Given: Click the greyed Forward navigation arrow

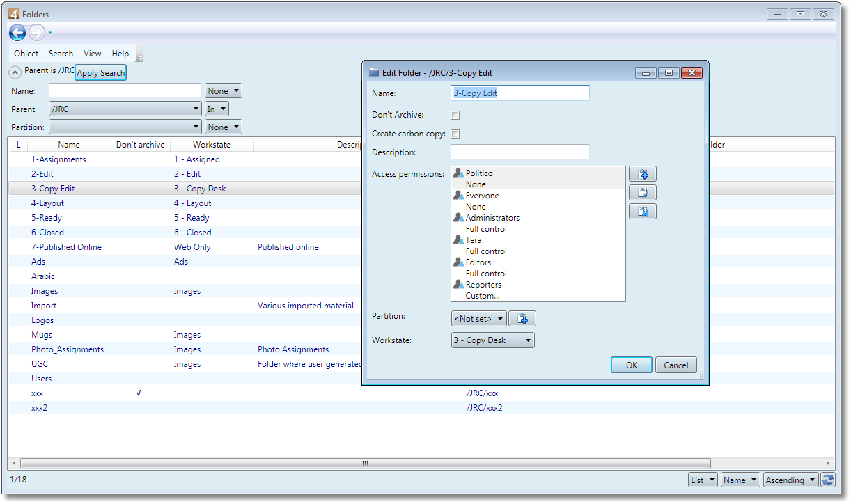Looking at the screenshot, I should click(37, 32).
